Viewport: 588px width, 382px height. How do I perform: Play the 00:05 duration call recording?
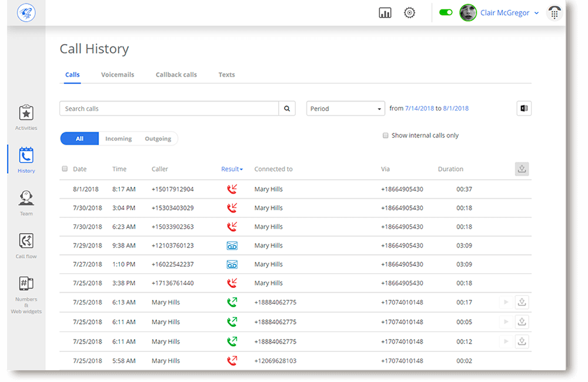pyautogui.click(x=506, y=321)
